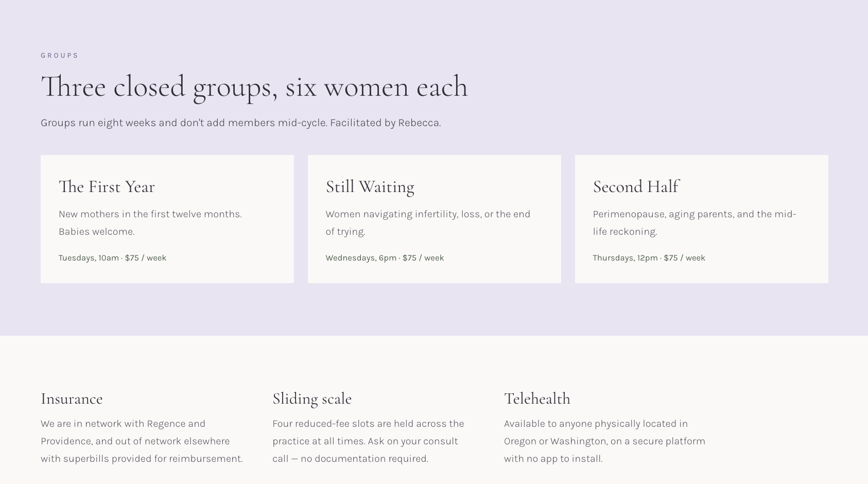Click Wednesdays, 6pm schedule line

pyautogui.click(x=385, y=257)
